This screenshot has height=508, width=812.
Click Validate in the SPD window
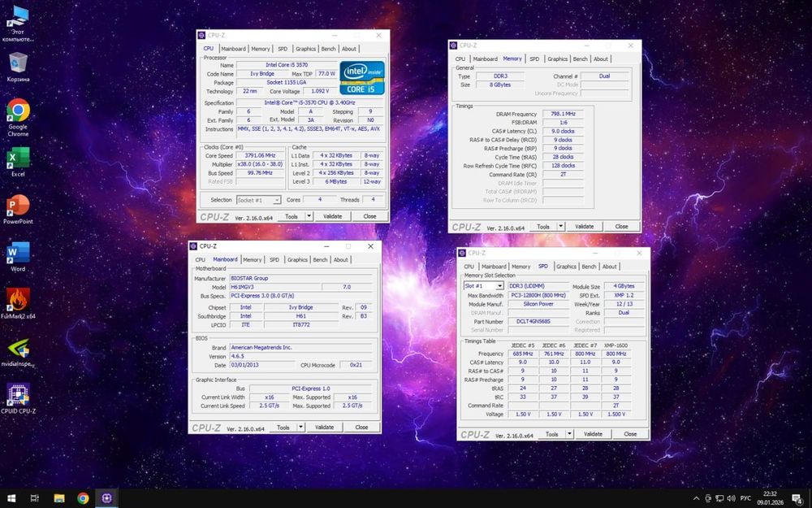coord(593,434)
